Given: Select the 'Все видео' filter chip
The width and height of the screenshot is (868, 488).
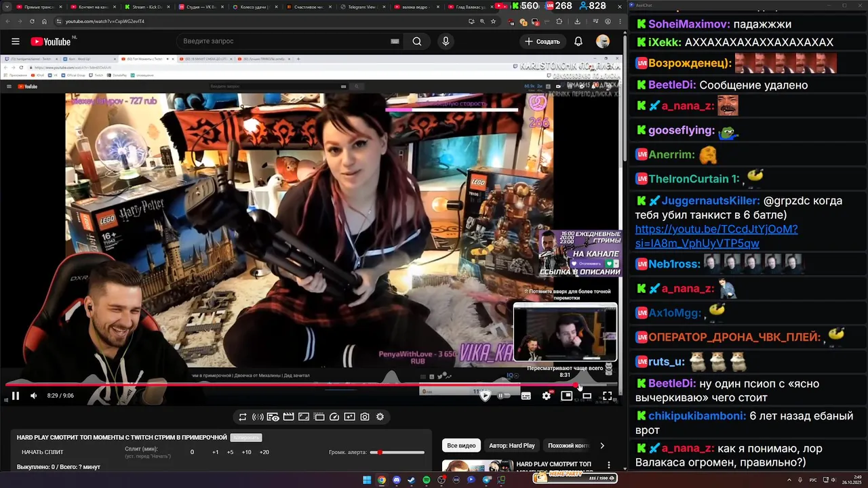Looking at the screenshot, I should (461, 445).
